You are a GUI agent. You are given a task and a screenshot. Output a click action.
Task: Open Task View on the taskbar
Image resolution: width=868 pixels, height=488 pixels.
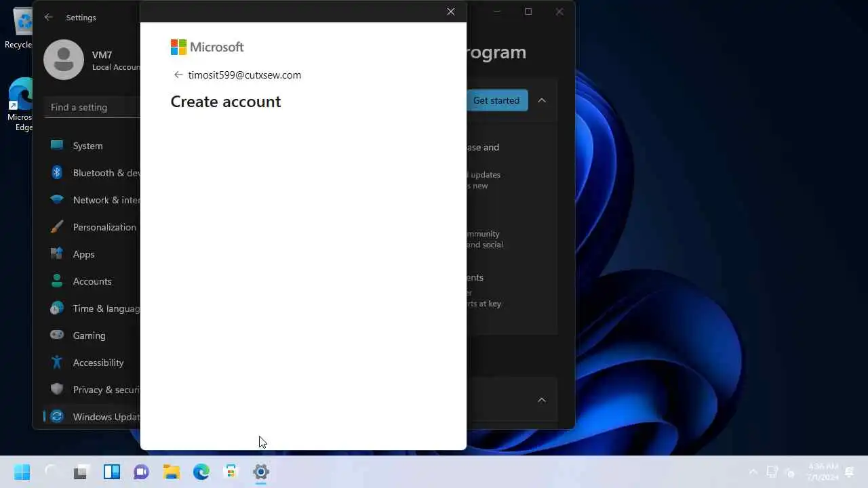[81, 472]
